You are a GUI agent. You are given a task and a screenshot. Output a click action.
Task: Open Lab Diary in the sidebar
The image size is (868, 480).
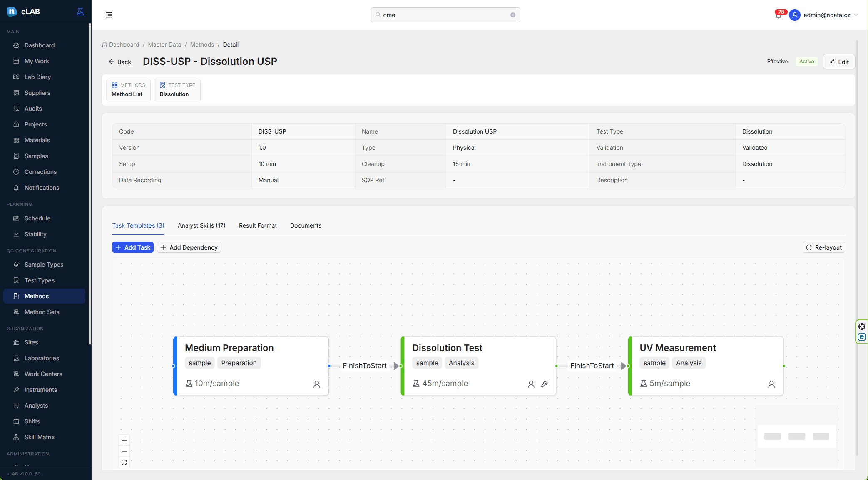[x=44, y=77]
